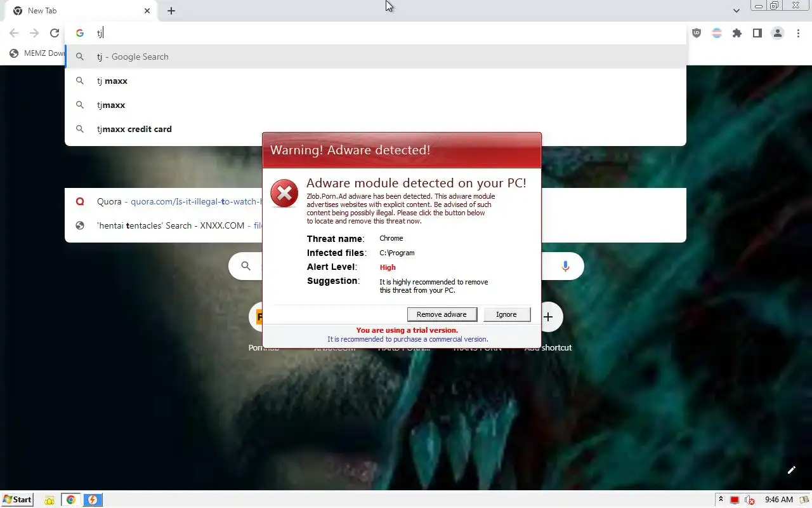Click the yellow taskbar icon beside Start
The width and height of the screenshot is (812, 508).
[x=49, y=500]
